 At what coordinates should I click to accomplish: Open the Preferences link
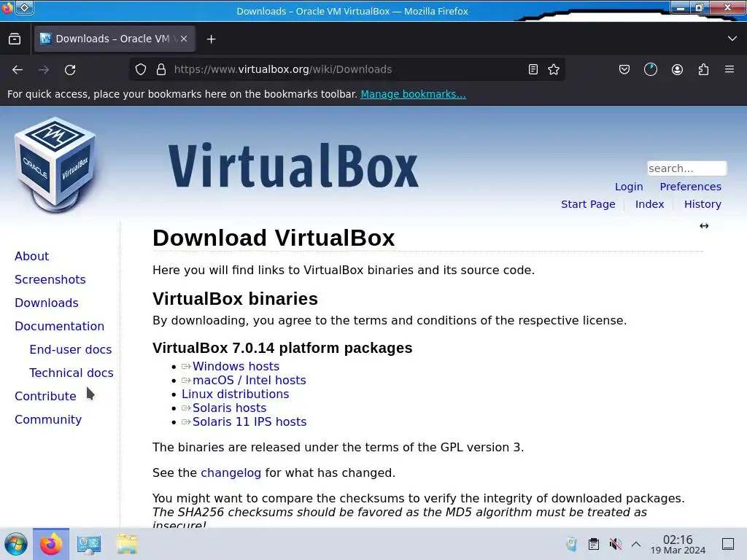690,187
